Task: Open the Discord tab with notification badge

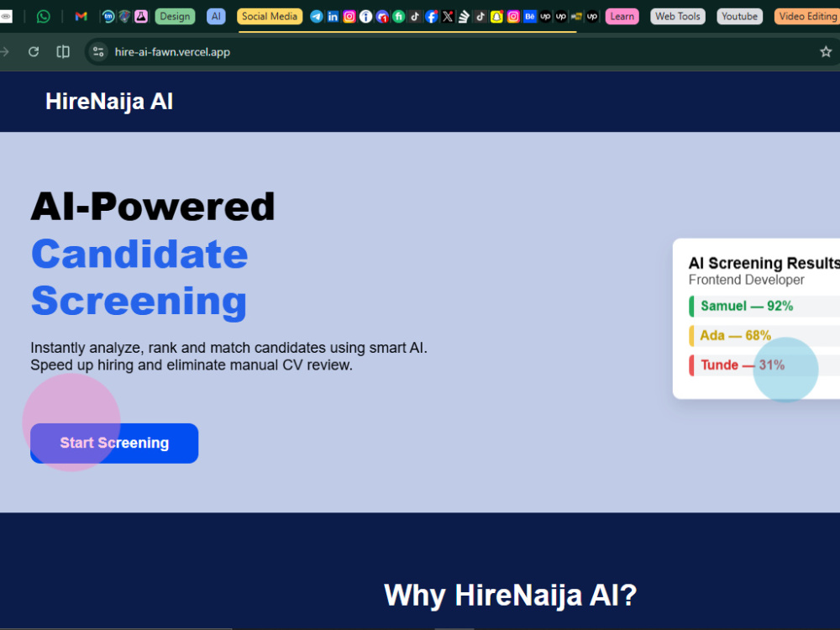Action: click(x=382, y=17)
